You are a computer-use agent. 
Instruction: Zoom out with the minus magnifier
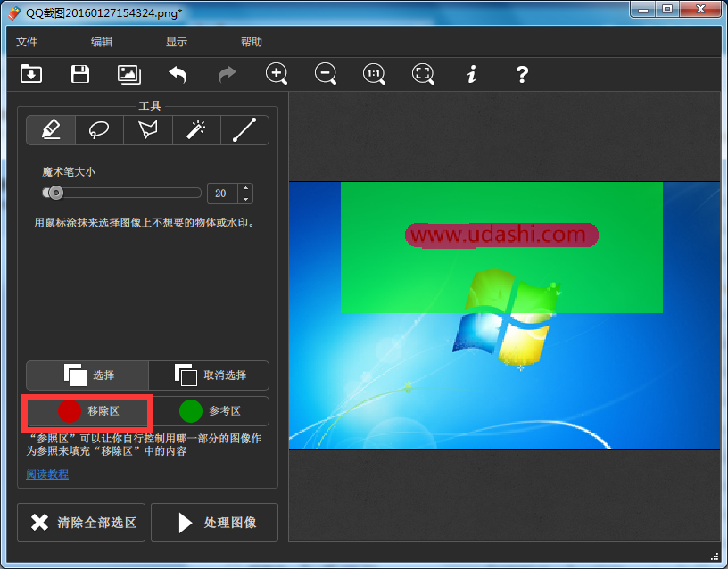326,75
